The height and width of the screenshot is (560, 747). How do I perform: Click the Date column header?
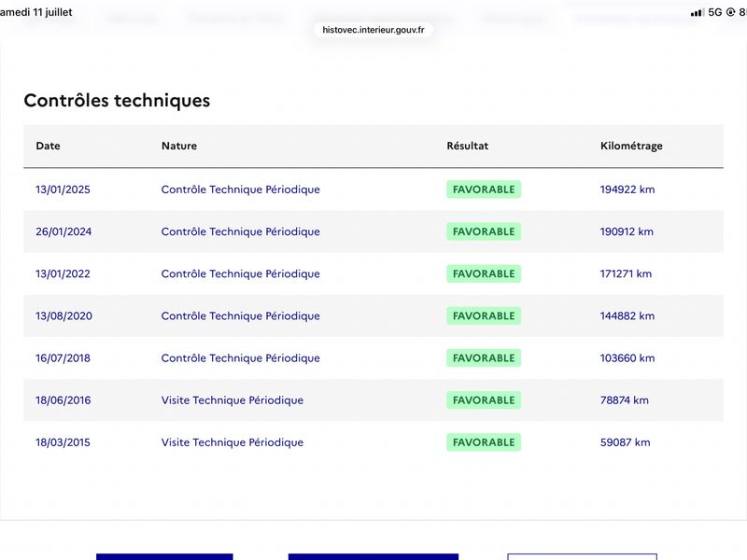coord(49,146)
